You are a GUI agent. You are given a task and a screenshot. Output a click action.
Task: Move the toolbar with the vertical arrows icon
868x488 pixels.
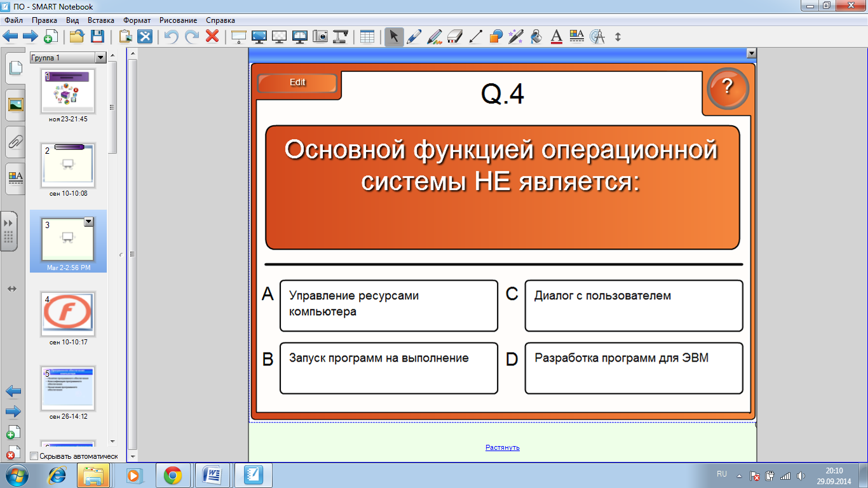pos(618,37)
